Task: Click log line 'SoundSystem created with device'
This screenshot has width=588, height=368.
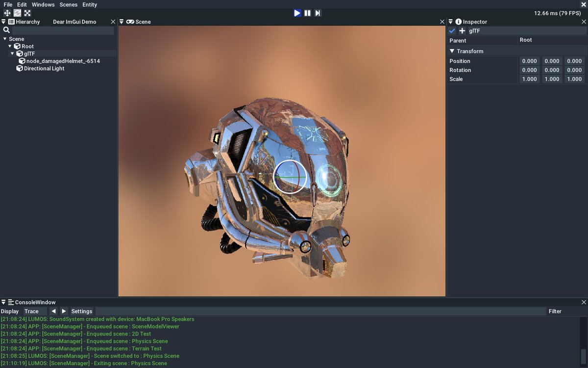Action: (98, 319)
